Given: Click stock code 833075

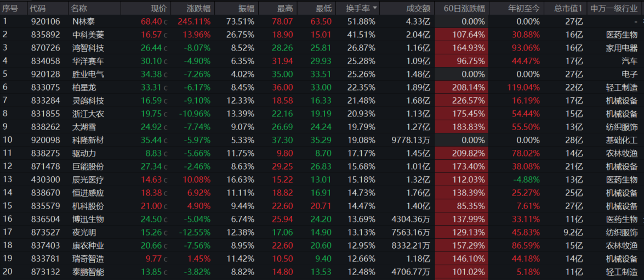Looking at the screenshot, I should pos(45,88).
